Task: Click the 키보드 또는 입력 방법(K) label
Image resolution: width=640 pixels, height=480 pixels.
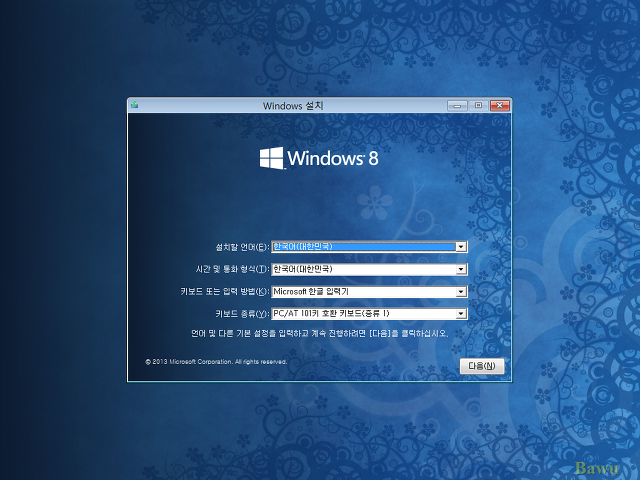Action: pyautogui.click(x=224, y=291)
